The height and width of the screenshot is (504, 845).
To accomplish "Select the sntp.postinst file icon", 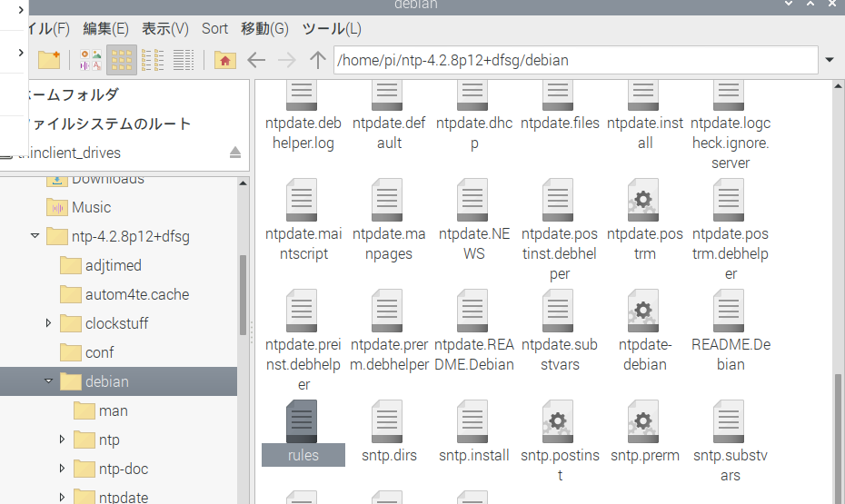I will [x=558, y=421].
